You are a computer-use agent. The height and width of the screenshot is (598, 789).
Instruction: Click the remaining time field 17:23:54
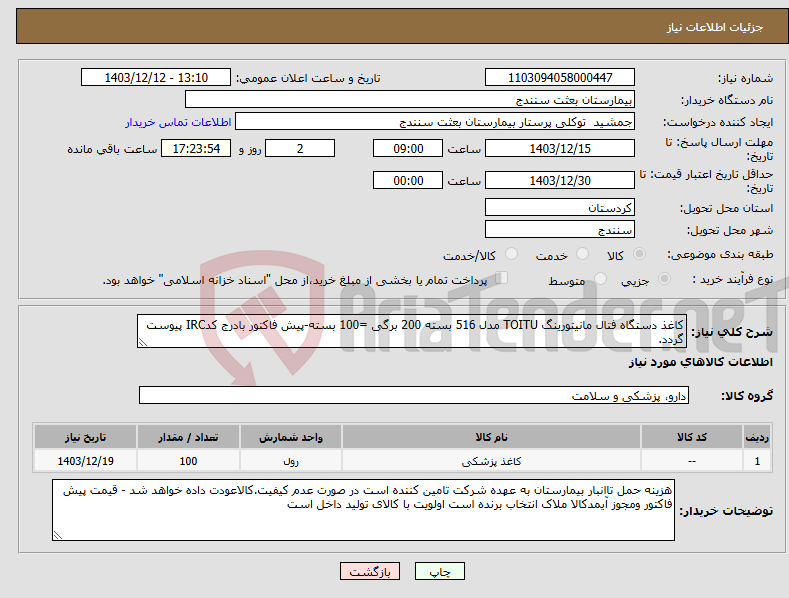point(196,148)
